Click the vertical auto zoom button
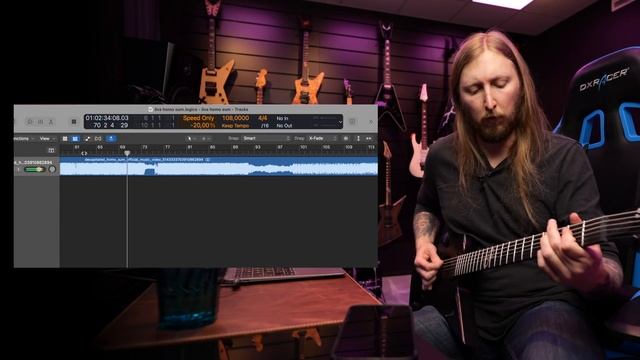The width and height of the screenshot is (640, 360). (358, 139)
